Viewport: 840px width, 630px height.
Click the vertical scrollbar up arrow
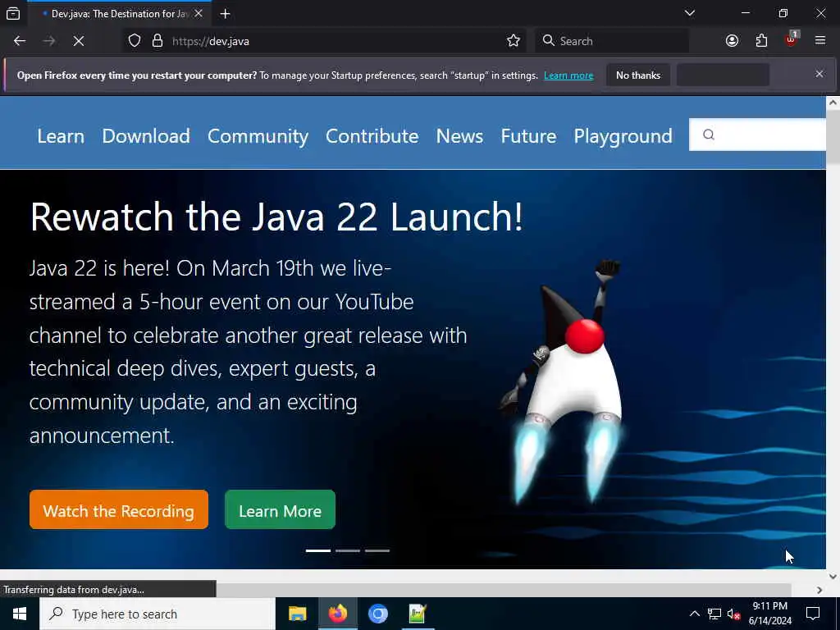833,103
